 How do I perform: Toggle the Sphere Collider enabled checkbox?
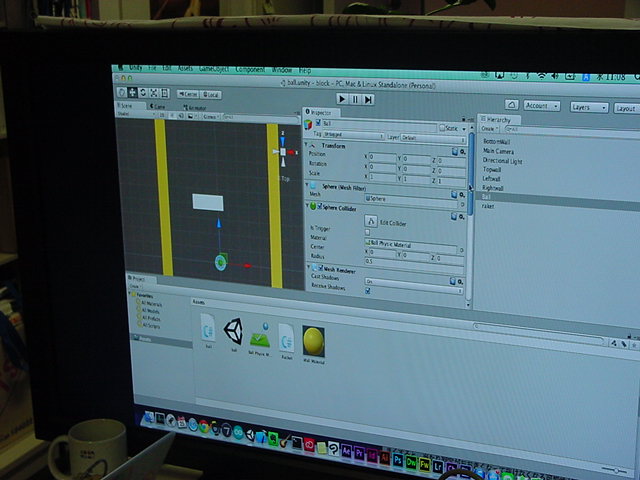tap(320, 207)
